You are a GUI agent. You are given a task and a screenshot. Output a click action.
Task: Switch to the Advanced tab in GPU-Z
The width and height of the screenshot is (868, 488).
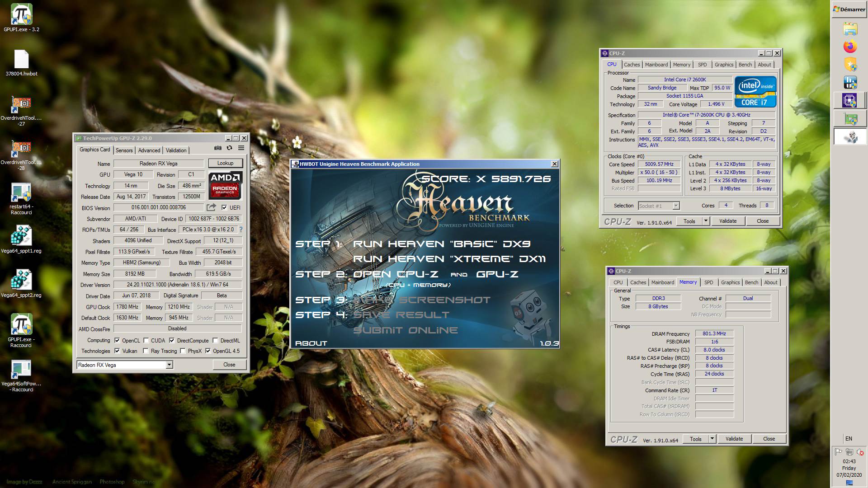(149, 150)
